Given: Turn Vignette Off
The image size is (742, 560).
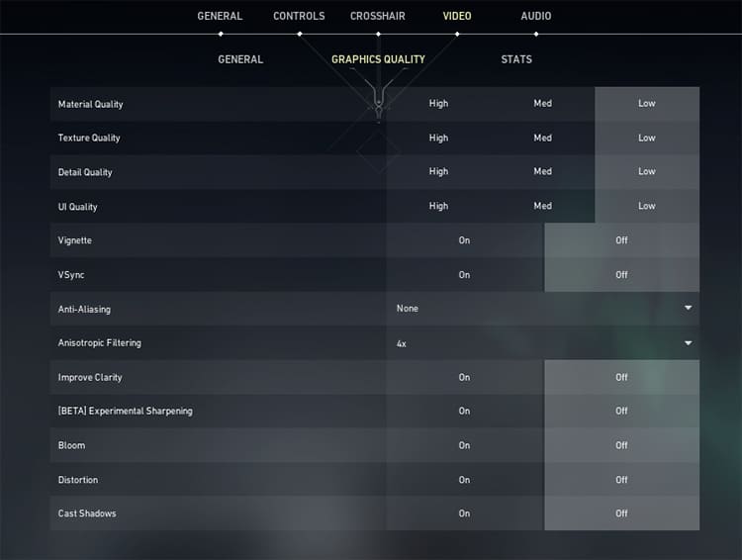Looking at the screenshot, I should pyautogui.click(x=622, y=240).
